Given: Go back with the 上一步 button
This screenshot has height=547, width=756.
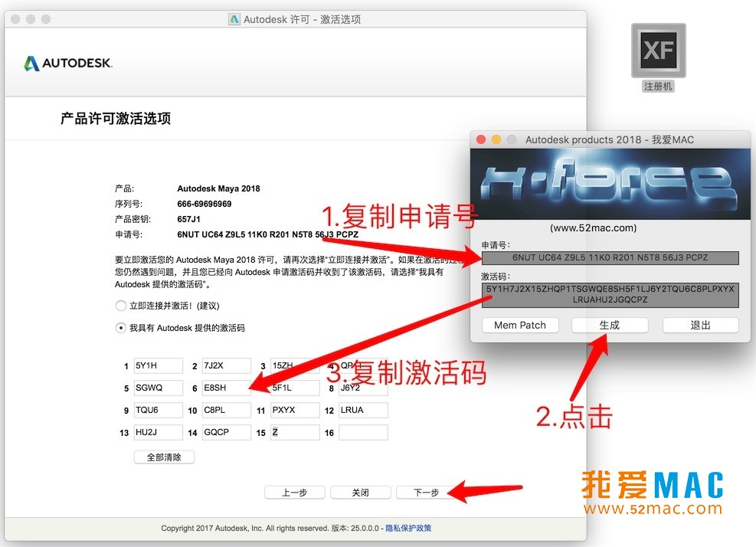Looking at the screenshot, I should click(295, 493).
